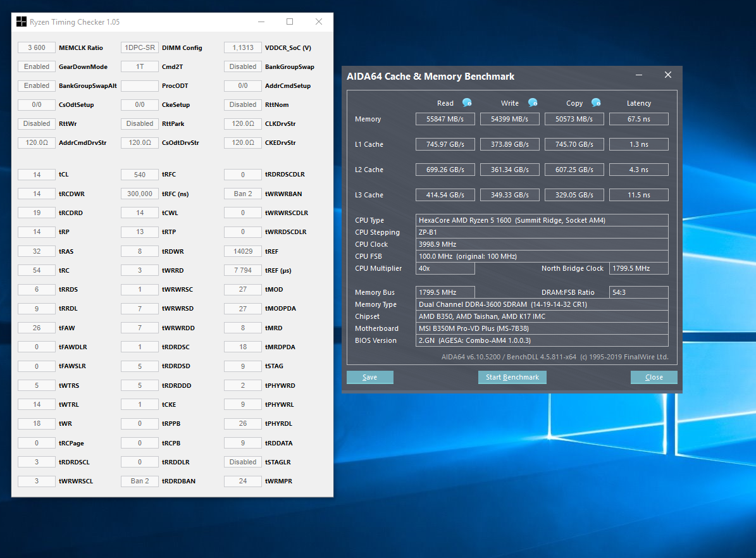Click the tRFC (ns) value field

click(x=140, y=194)
